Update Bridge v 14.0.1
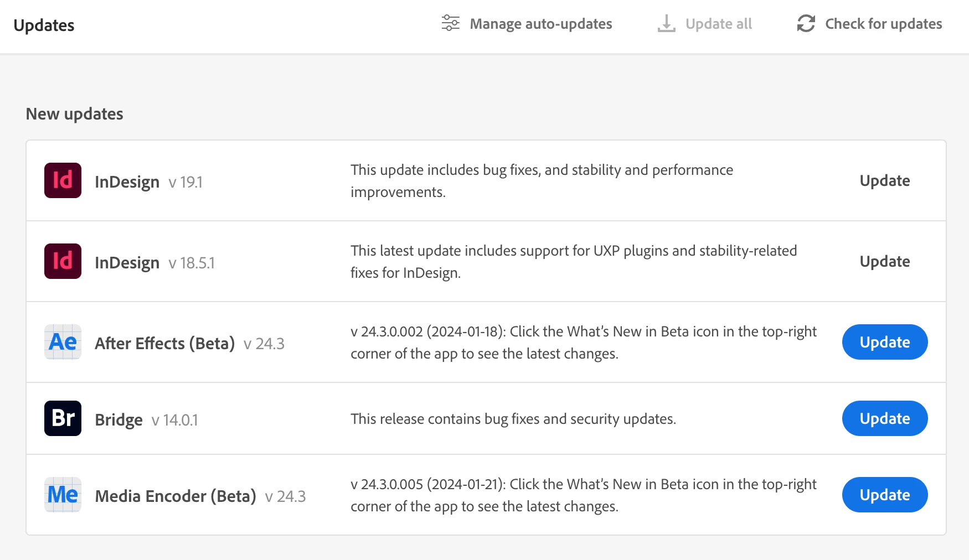The image size is (969, 560). (884, 418)
